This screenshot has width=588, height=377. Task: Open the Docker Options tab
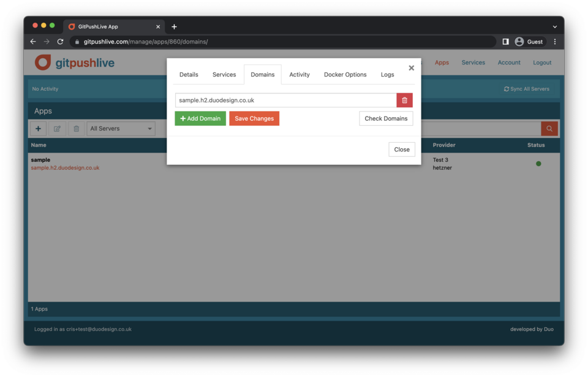[x=345, y=75]
